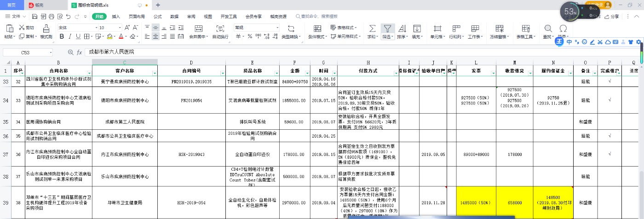Open the IME settings gear icon
644x219 pixels.
[x=639, y=42]
